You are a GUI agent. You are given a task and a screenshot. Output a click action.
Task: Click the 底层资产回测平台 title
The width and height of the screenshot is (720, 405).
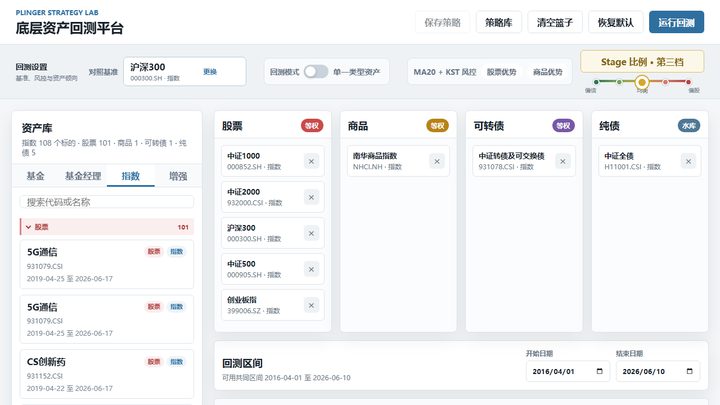69,28
